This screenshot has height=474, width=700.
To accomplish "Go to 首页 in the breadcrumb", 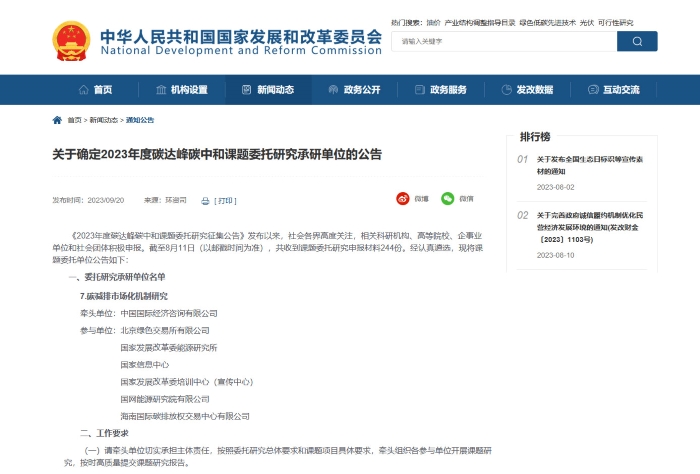I will click(75, 120).
